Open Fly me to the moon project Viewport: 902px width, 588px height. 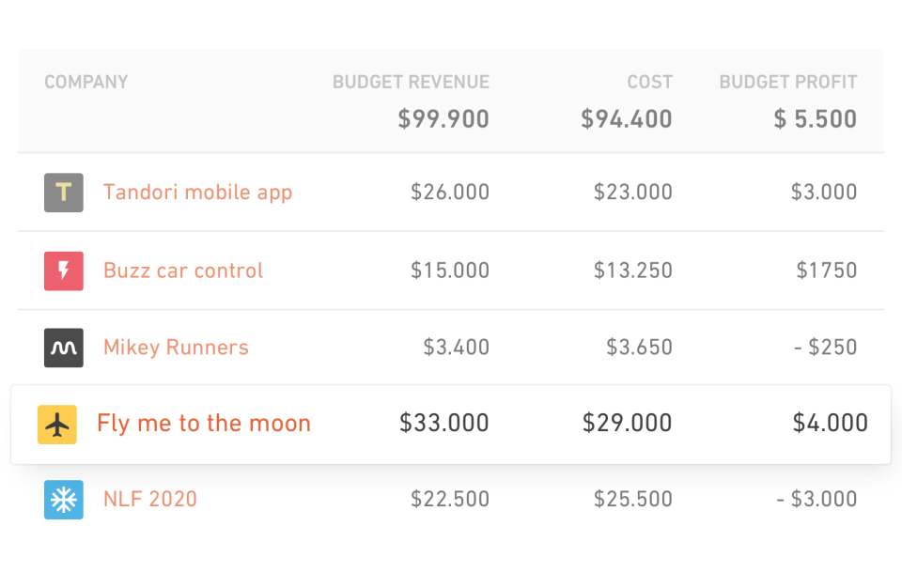[204, 424]
